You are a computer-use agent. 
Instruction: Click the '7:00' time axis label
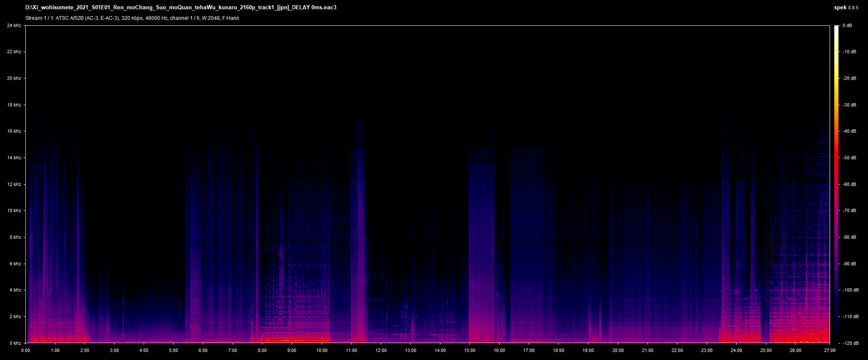[x=233, y=350]
